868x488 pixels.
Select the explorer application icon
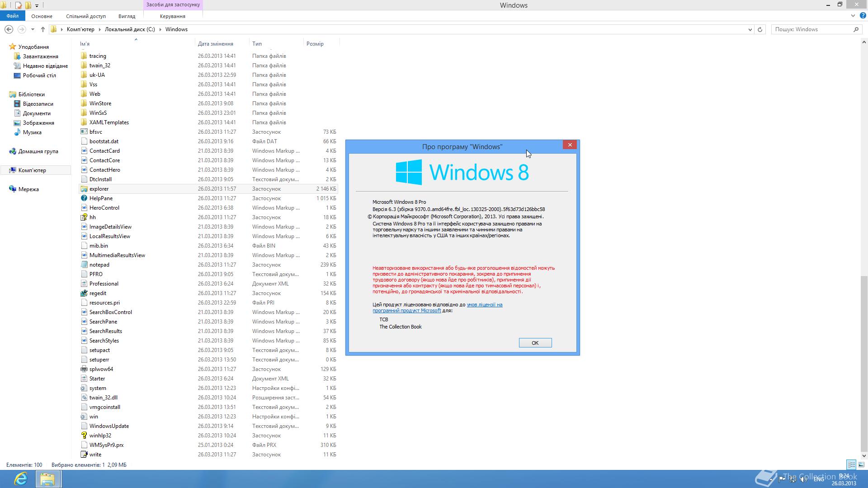(x=84, y=189)
